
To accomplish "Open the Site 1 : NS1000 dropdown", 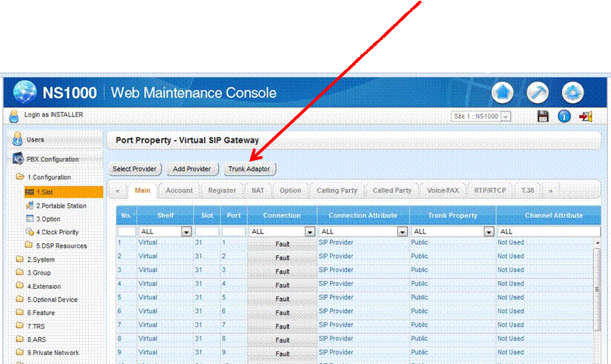I will tap(506, 116).
